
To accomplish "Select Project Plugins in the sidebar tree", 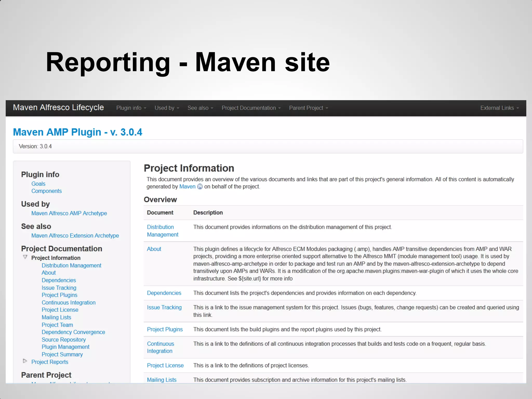I will click(59, 295).
